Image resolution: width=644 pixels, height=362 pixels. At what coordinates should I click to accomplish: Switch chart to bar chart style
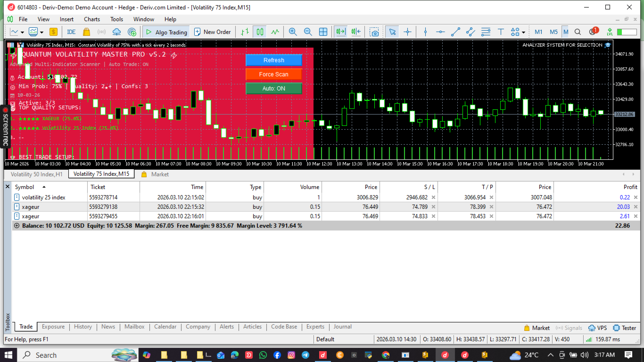pos(245,32)
